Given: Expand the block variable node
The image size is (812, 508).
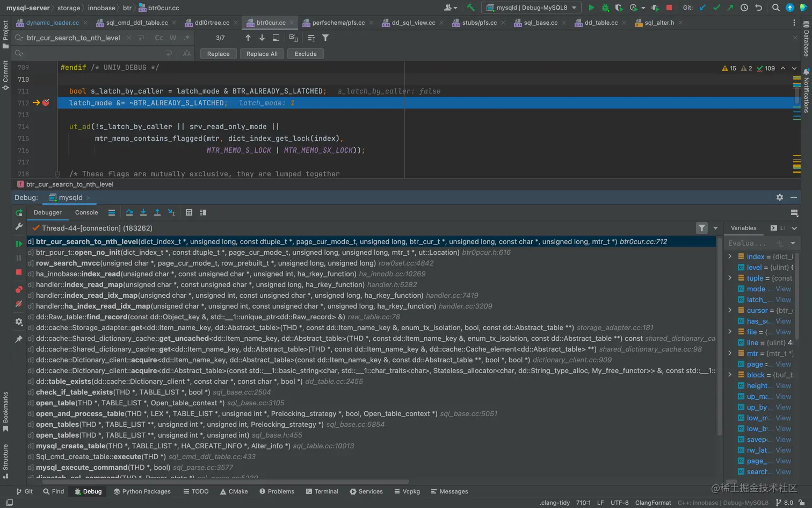Looking at the screenshot, I should click(x=730, y=375).
